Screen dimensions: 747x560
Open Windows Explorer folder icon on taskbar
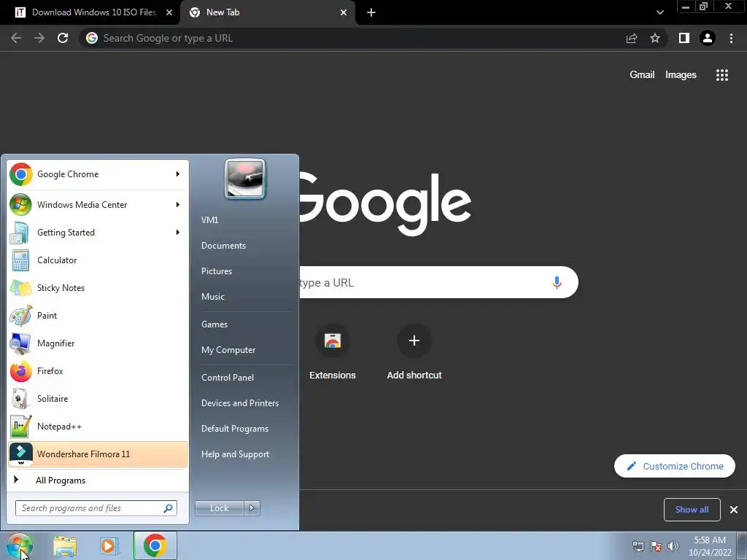click(x=65, y=546)
